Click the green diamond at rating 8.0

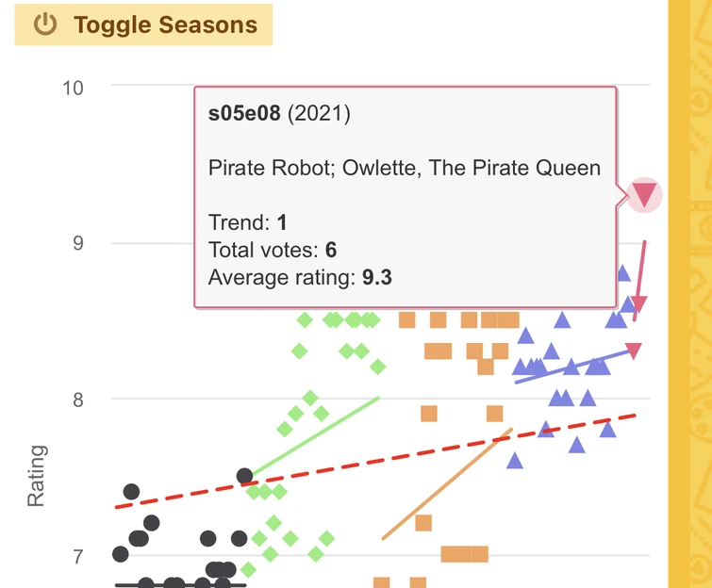[x=310, y=398]
